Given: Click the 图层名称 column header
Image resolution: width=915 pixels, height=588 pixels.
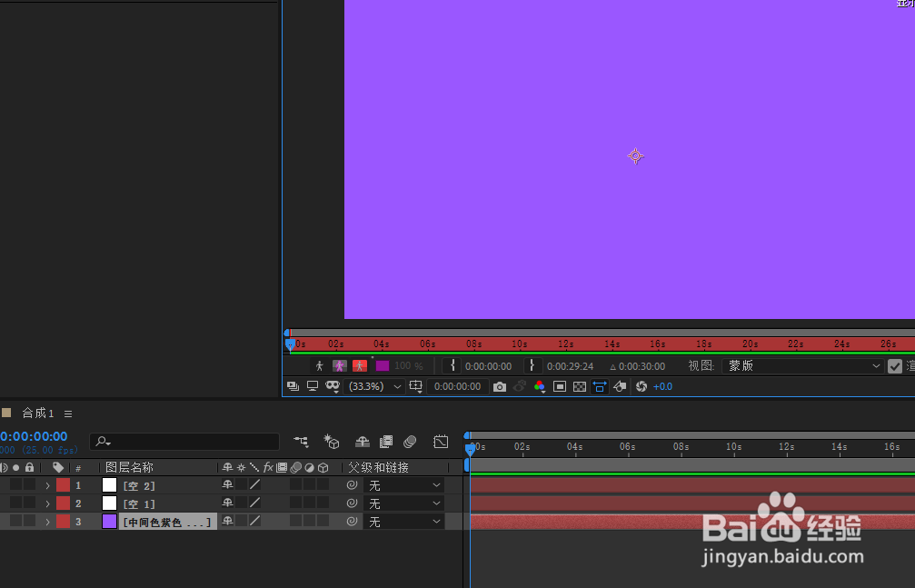Looking at the screenshot, I should click(x=129, y=468).
